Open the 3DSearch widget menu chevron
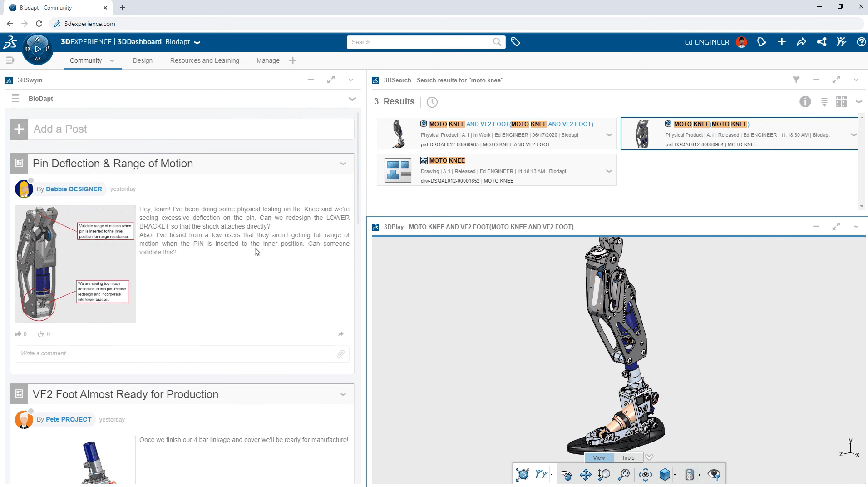The width and height of the screenshot is (868, 487). tap(856, 80)
